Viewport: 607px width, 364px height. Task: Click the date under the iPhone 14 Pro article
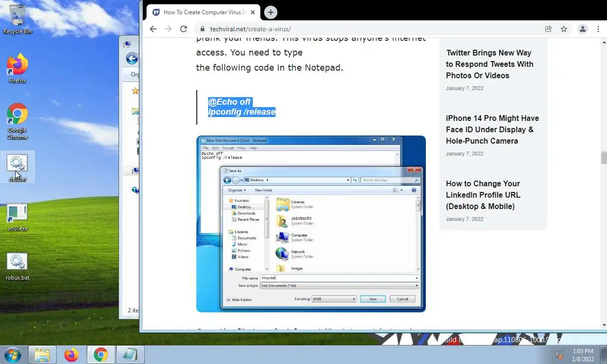[465, 154]
